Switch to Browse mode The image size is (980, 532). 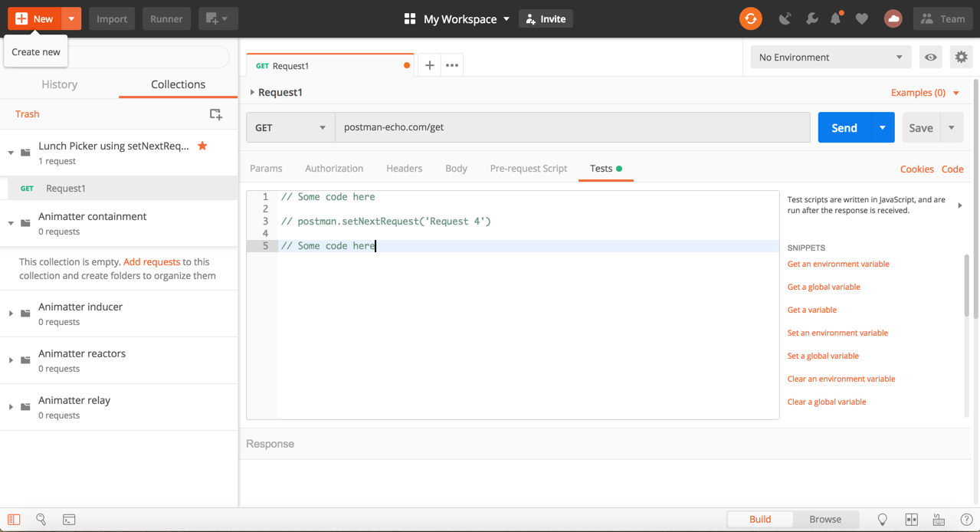click(825, 519)
